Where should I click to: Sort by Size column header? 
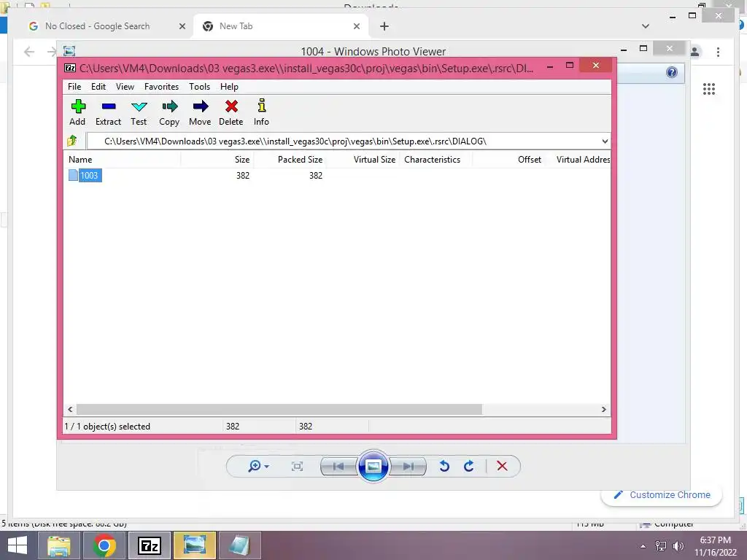pyautogui.click(x=217, y=160)
